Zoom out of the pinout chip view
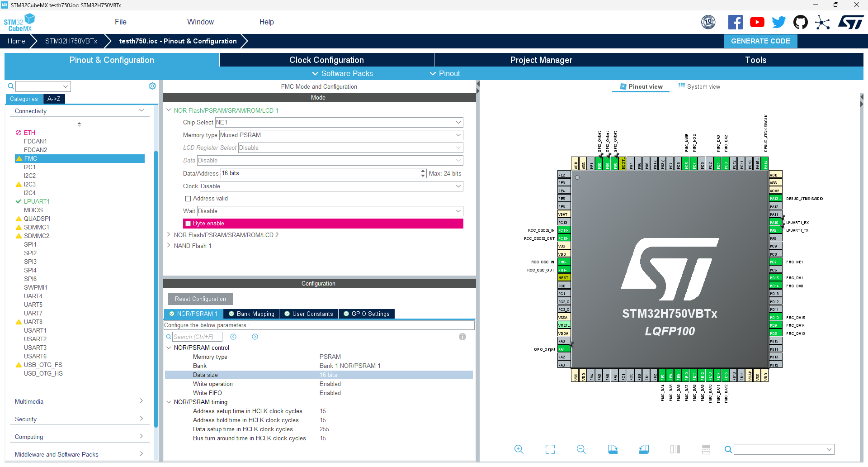868x467 pixels. tap(581, 449)
